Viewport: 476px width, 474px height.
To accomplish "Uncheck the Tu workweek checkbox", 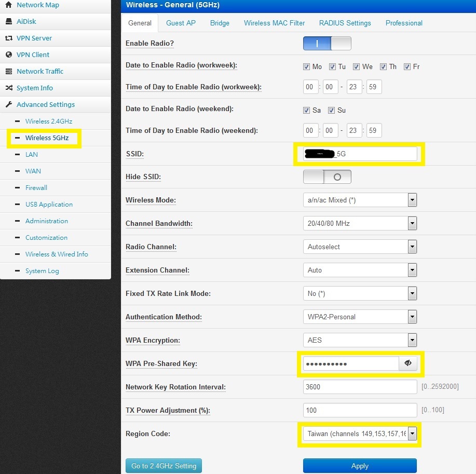I will [332, 67].
